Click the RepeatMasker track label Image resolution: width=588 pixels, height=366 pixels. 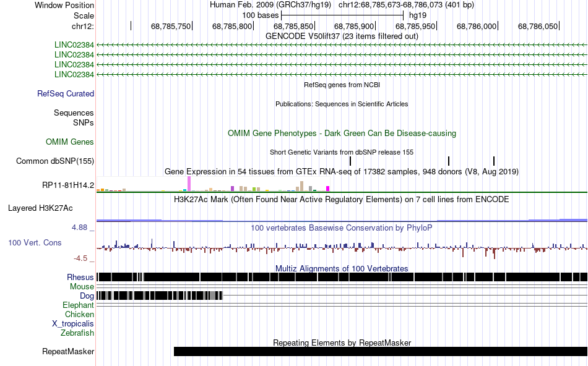tap(68, 352)
